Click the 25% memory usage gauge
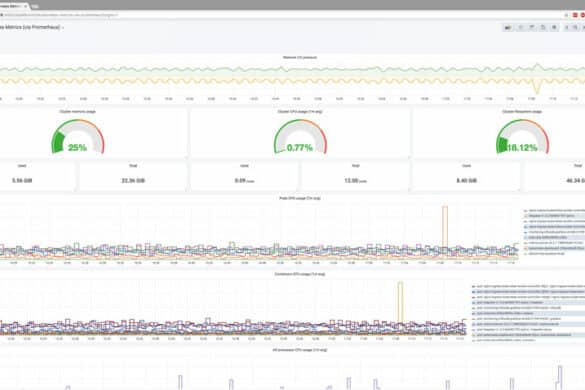 [x=78, y=137]
